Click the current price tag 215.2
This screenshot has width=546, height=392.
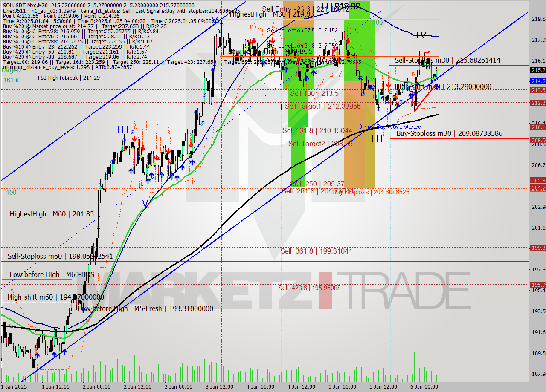(537, 70)
